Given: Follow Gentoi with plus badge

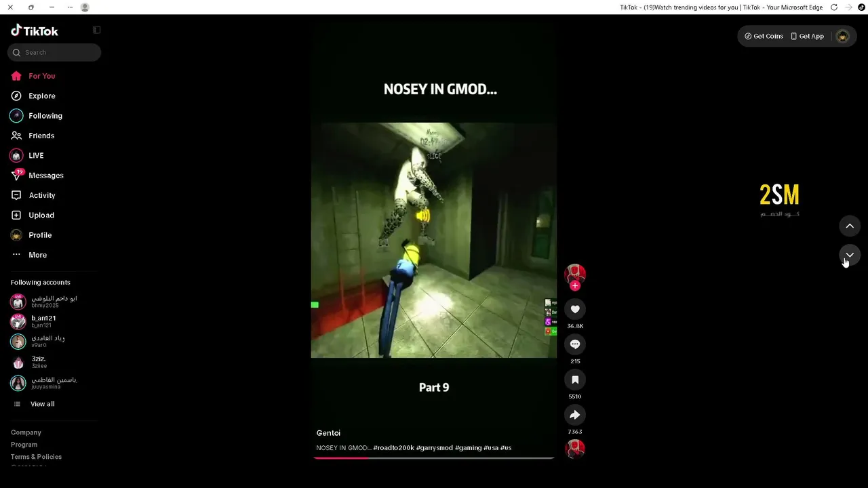Looking at the screenshot, I should (575, 286).
